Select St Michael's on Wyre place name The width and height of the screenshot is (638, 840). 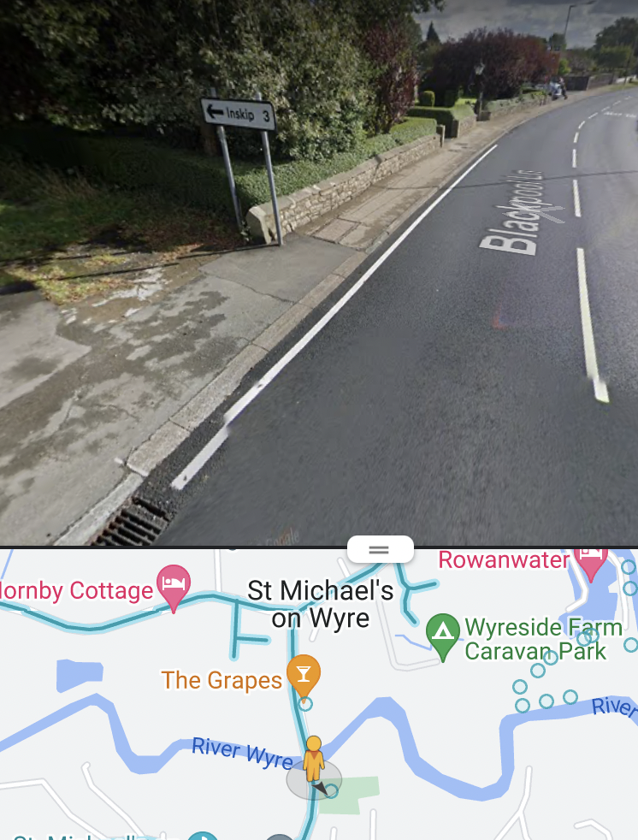pos(321,604)
